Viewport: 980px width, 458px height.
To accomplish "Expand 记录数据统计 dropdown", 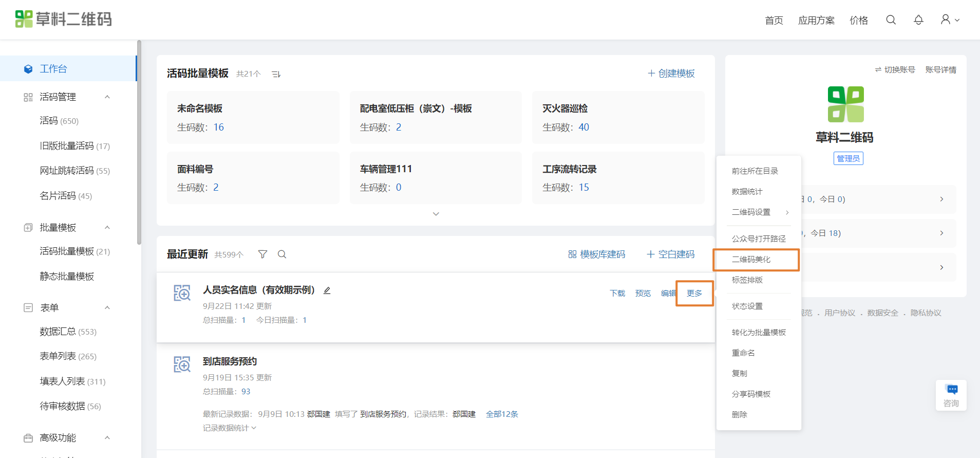I will [229, 428].
